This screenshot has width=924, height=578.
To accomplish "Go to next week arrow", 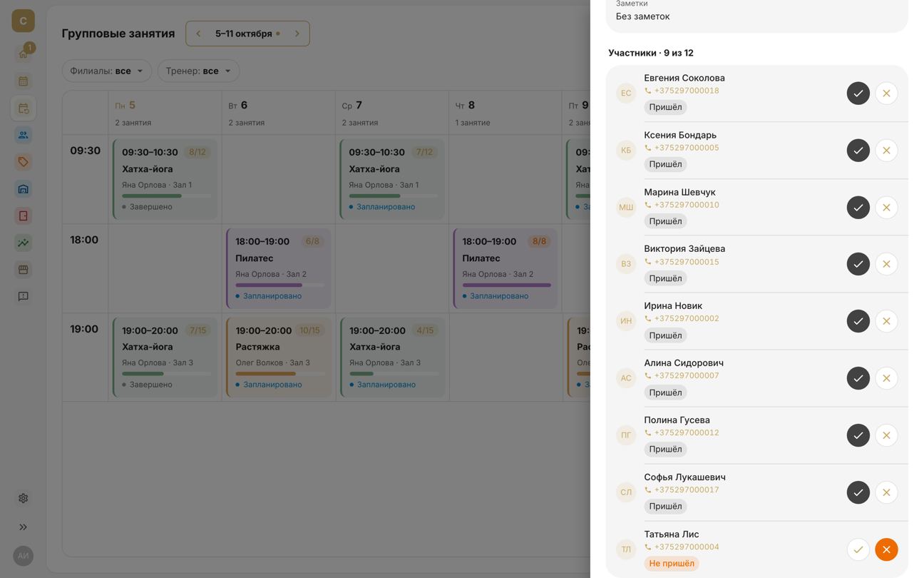I will (297, 34).
